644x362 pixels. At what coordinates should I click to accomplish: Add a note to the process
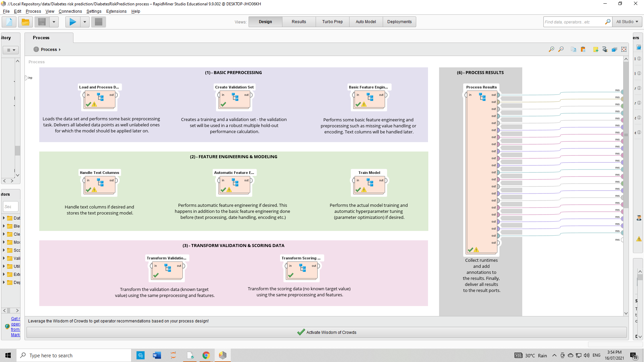[x=596, y=50]
